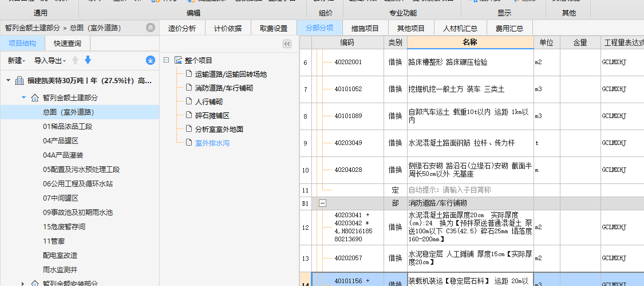644x286 pixels.
Task: Click the row number 12 header
Action: tap(305, 228)
